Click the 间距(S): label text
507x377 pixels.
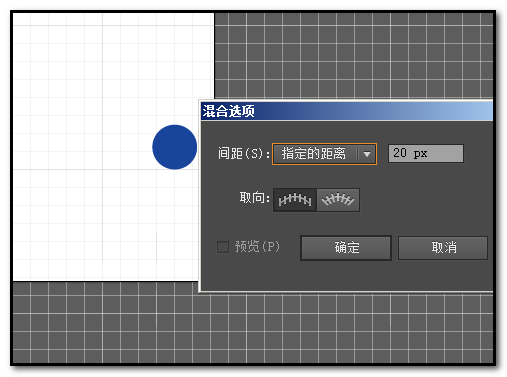tap(244, 154)
